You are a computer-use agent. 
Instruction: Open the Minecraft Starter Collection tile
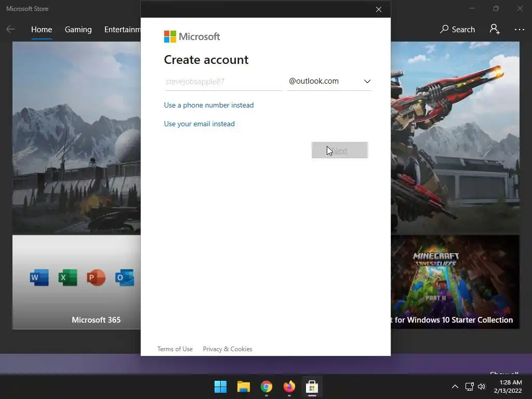(455, 282)
